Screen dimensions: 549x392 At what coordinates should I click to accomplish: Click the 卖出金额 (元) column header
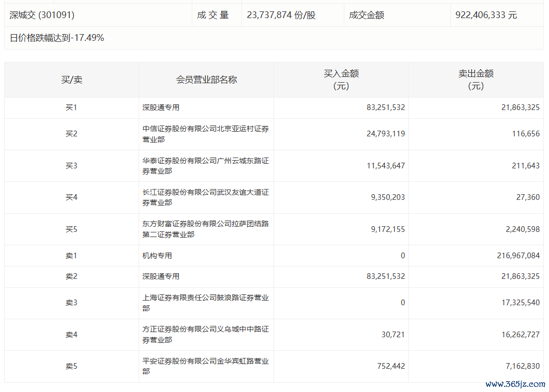coord(476,80)
